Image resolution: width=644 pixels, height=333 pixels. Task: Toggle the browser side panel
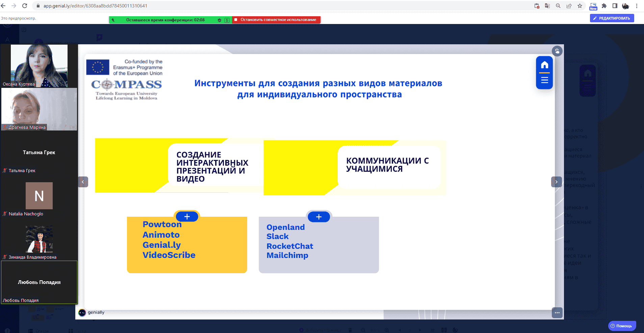615,6
